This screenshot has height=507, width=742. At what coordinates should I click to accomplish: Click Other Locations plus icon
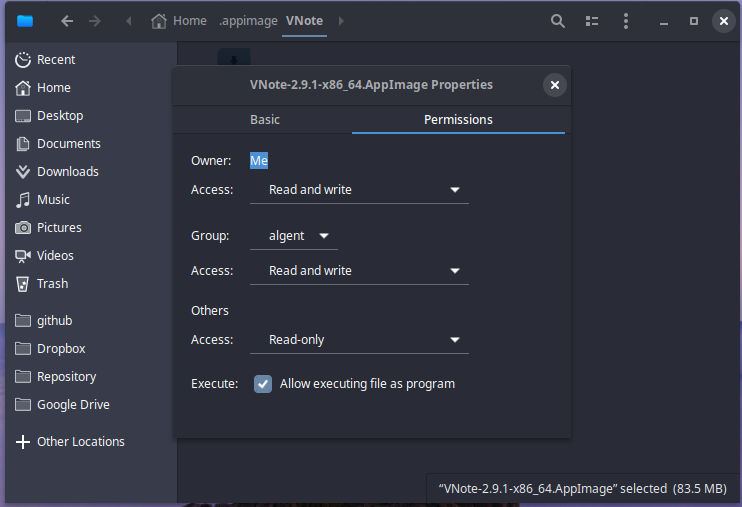pos(24,442)
